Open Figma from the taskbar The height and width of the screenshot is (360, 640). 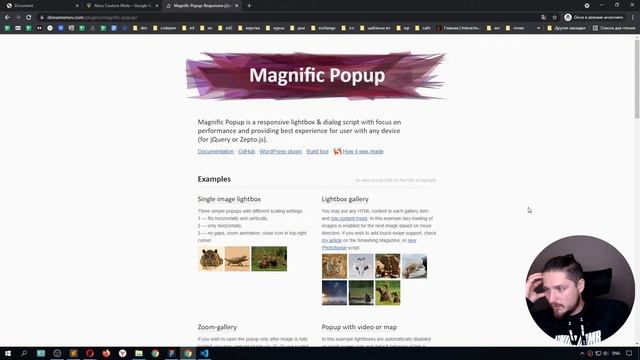tap(171, 353)
